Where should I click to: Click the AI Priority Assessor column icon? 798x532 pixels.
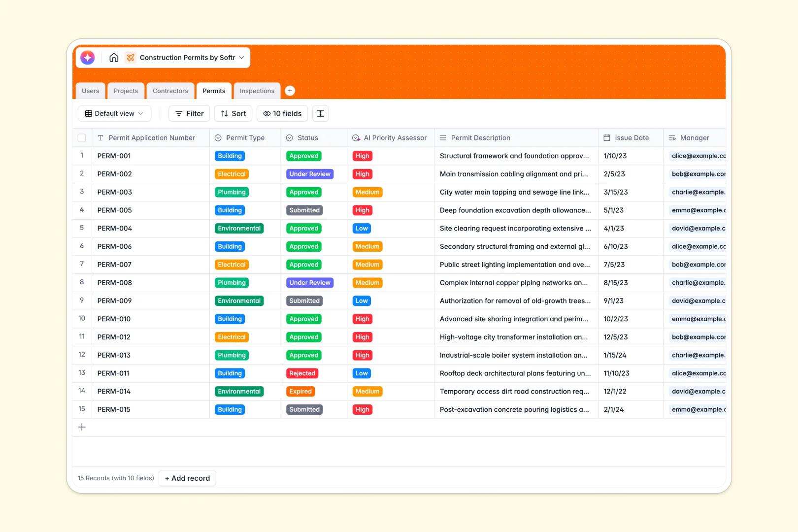click(x=356, y=138)
